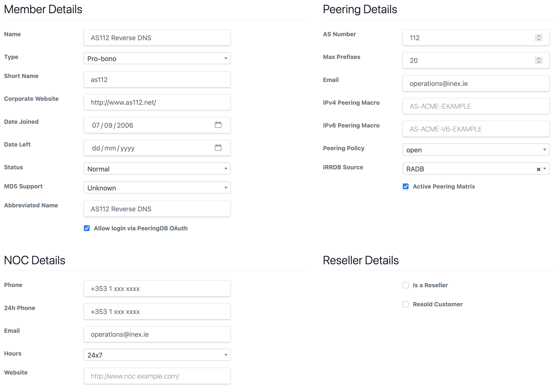Toggle Allow login via PeeringDB OAuth
Viewport: 554px width, 392px height.
[x=87, y=228]
